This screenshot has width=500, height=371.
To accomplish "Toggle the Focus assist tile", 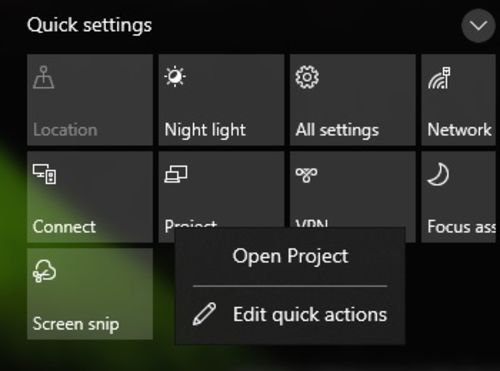I will pyautogui.click(x=458, y=197).
